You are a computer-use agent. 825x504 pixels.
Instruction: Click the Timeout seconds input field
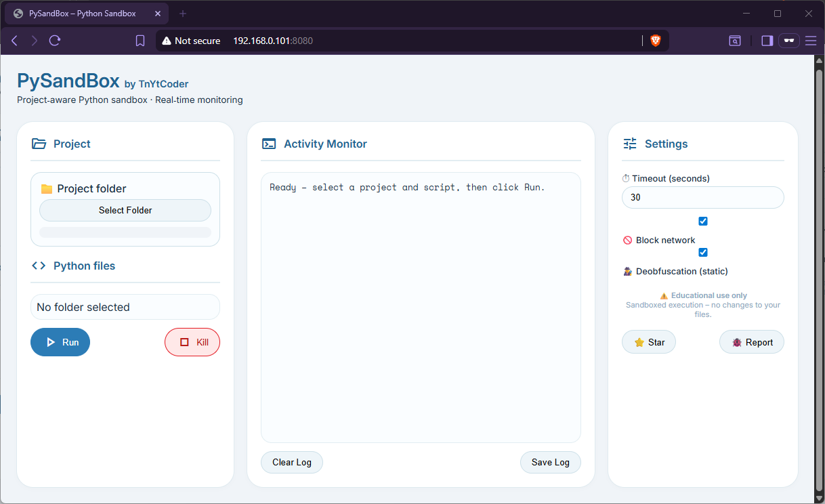tap(703, 198)
